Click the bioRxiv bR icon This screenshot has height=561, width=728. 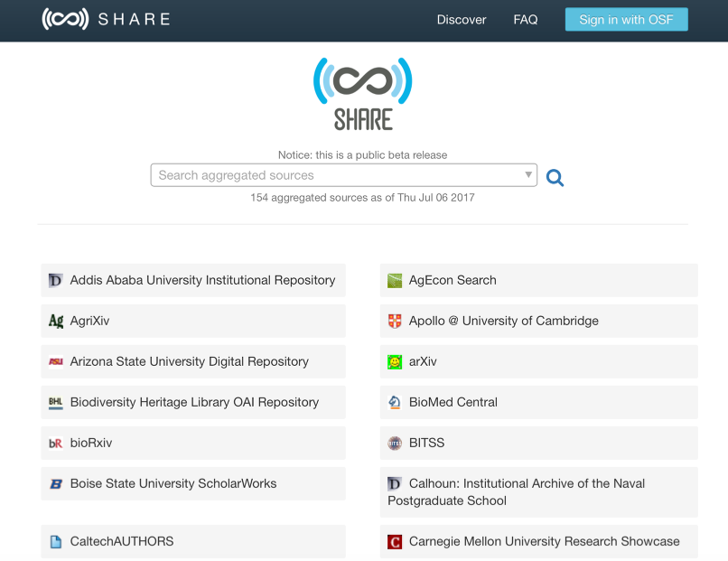(x=56, y=443)
